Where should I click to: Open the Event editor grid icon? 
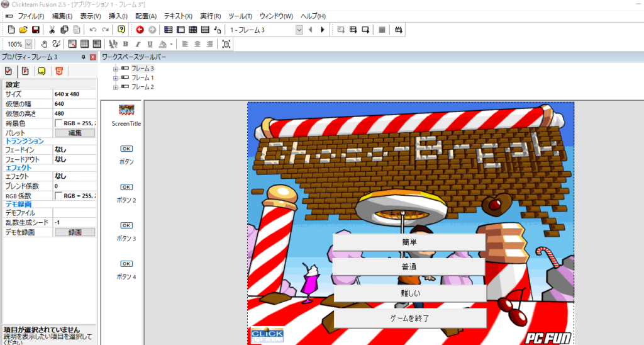[192, 30]
